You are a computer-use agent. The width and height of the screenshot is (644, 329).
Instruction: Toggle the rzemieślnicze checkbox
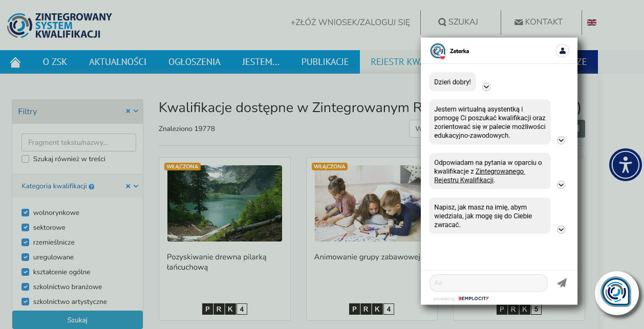click(x=25, y=242)
